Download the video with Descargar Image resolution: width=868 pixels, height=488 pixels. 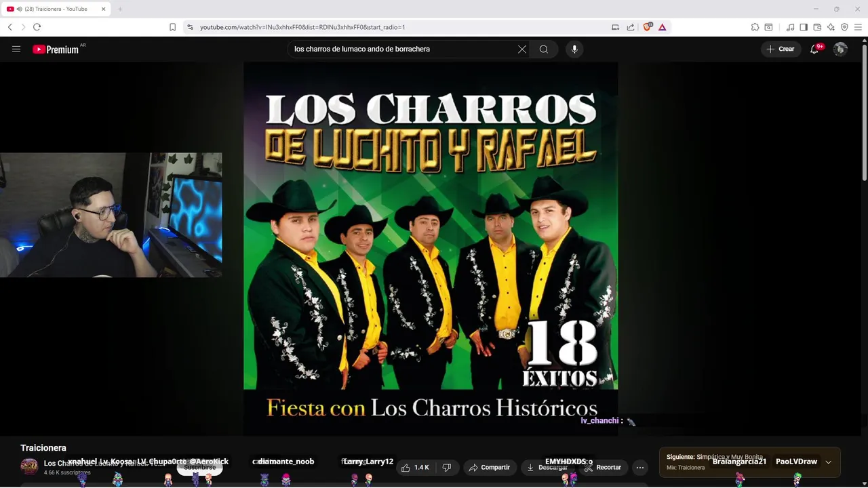coord(548,468)
